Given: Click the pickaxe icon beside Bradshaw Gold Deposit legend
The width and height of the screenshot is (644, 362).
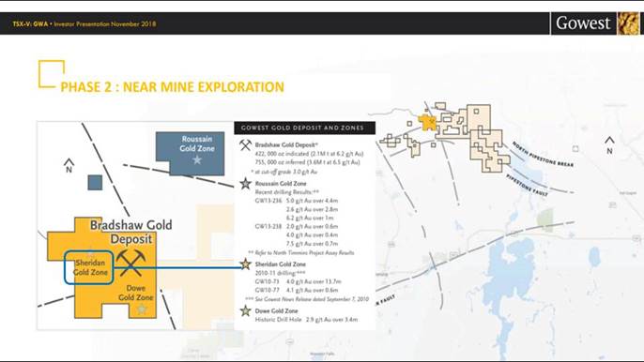Looking at the screenshot, I should [246, 144].
